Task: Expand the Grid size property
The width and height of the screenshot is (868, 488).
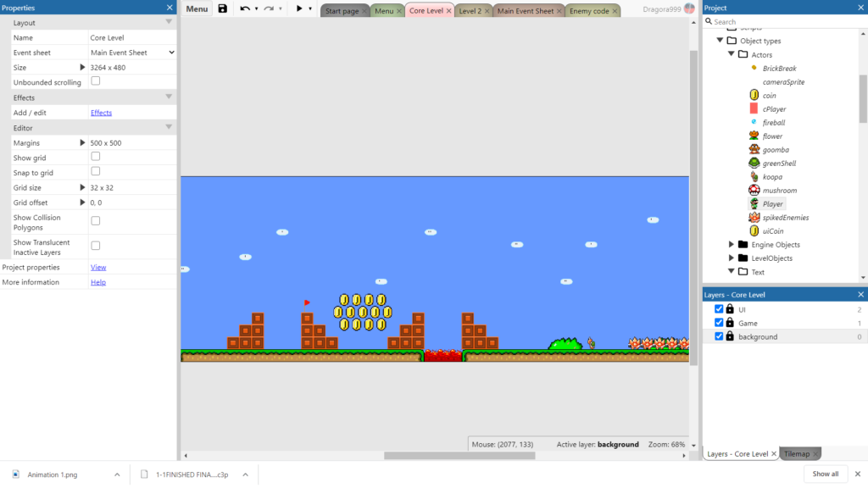Action: [82, 187]
